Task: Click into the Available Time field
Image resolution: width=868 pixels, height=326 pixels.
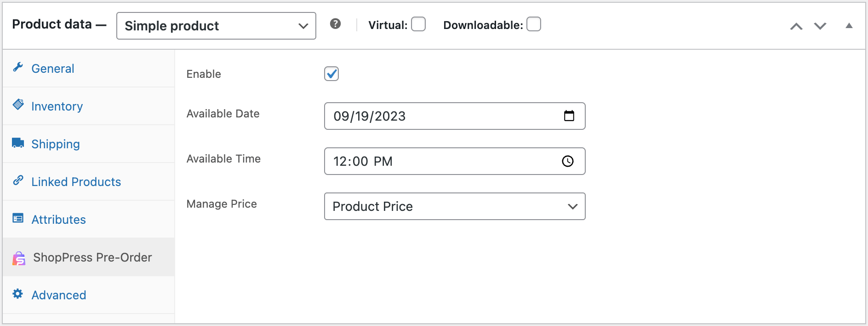Action: [437, 161]
